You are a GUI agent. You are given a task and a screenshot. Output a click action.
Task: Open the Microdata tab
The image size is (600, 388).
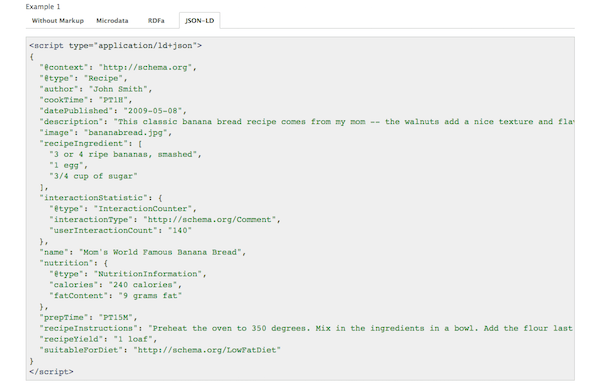click(x=112, y=21)
